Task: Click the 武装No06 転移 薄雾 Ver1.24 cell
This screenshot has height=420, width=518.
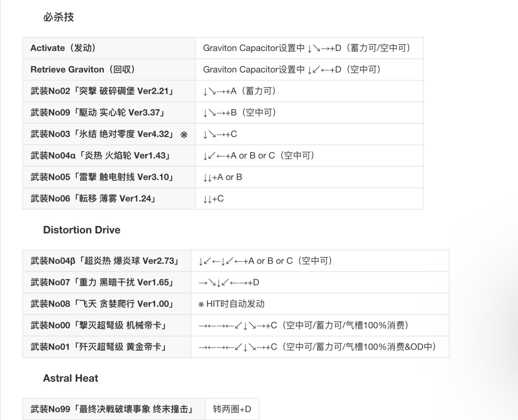Action: (93, 199)
